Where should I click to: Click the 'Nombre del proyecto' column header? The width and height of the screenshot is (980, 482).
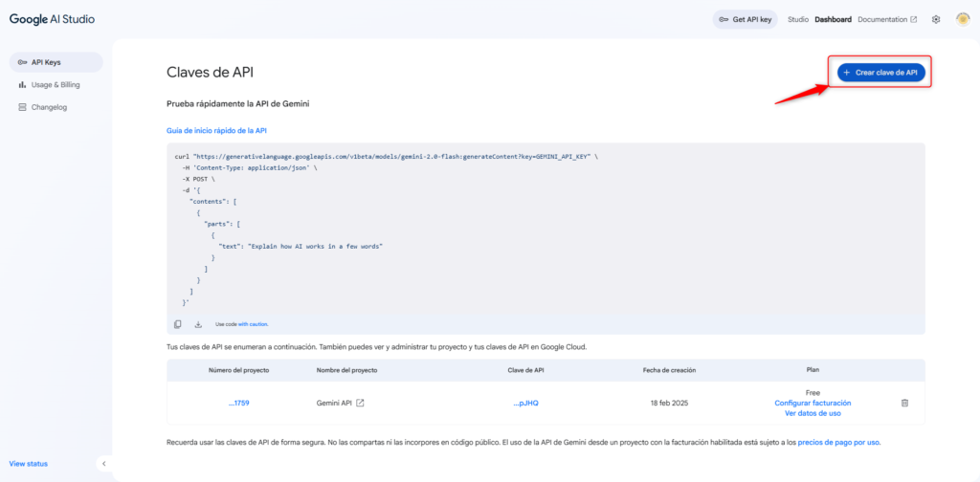click(x=346, y=370)
